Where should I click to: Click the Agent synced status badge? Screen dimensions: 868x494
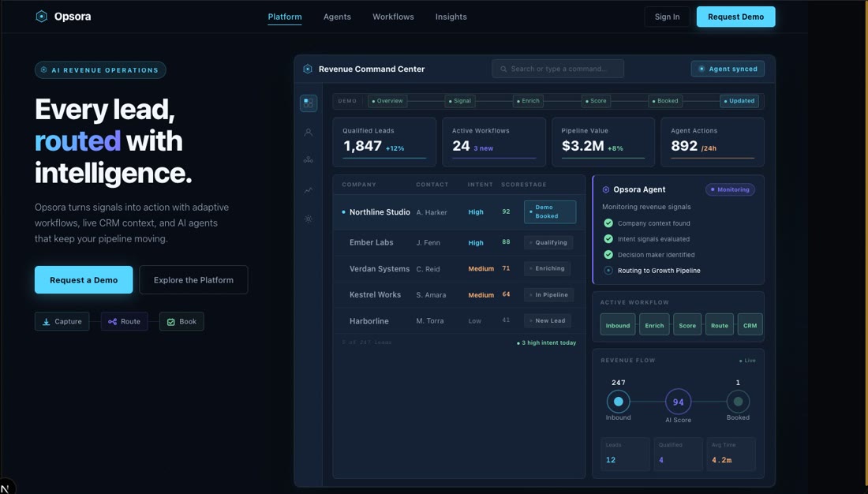pos(728,69)
